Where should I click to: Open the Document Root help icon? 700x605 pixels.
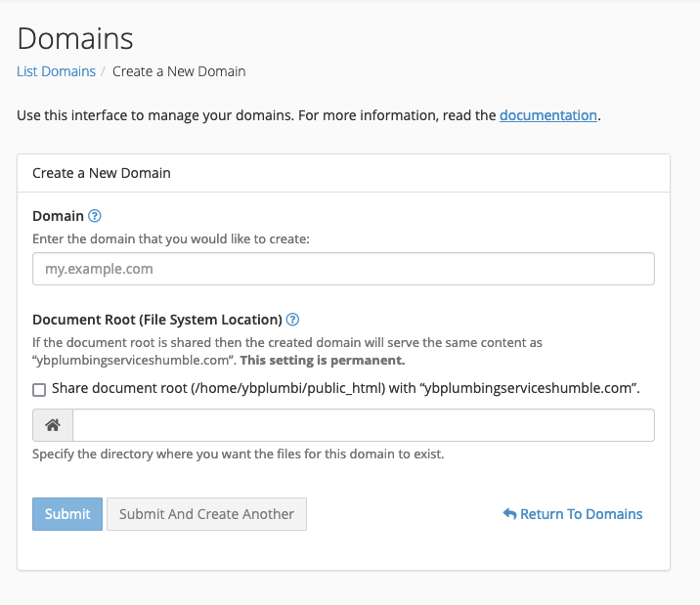pyautogui.click(x=292, y=320)
